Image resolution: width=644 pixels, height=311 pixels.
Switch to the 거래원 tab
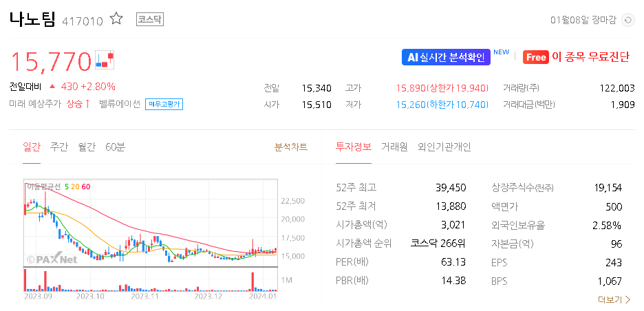pyautogui.click(x=394, y=147)
